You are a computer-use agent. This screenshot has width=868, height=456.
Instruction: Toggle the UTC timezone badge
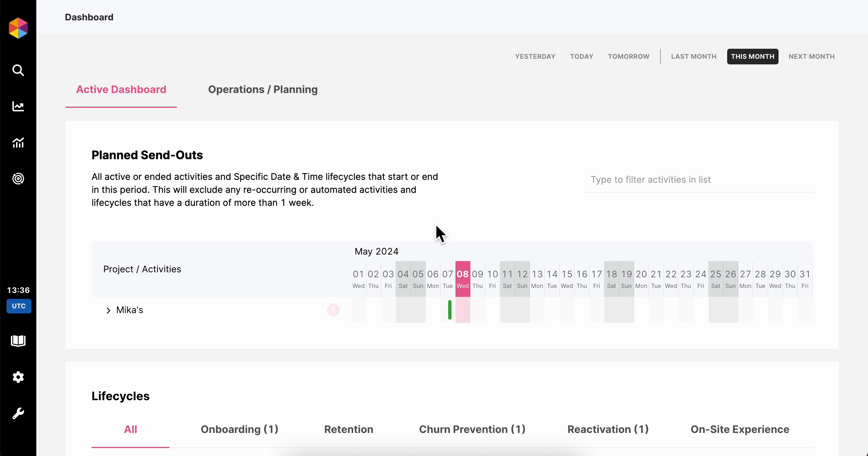click(19, 306)
